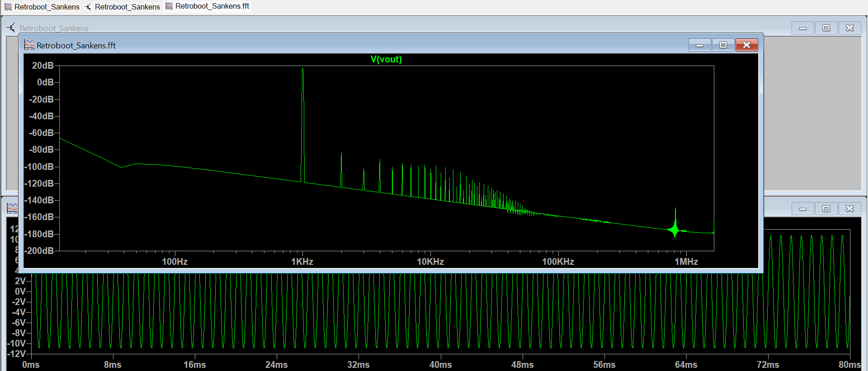Click the -100dB label on the FFT axis
868x371 pixels.
click(x=39, y=167)
